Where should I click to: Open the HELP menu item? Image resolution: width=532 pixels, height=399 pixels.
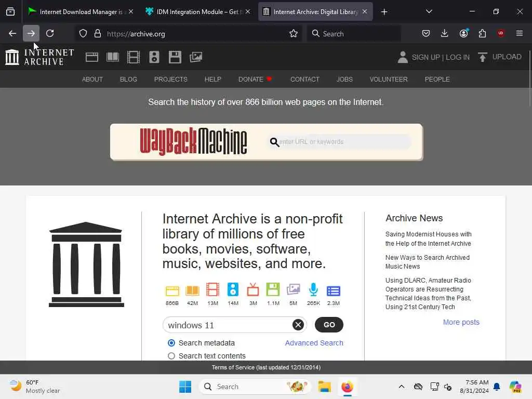(x=212, y=79)
